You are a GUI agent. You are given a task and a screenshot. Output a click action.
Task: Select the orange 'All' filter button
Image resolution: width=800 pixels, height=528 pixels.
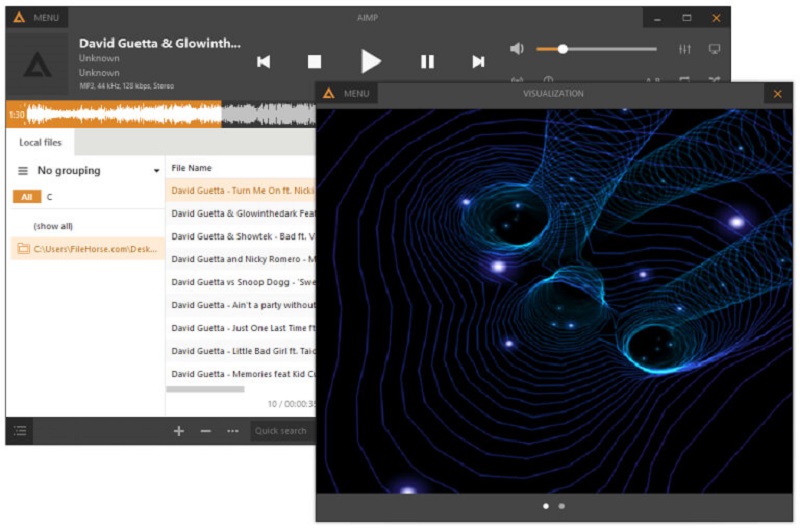27,197
